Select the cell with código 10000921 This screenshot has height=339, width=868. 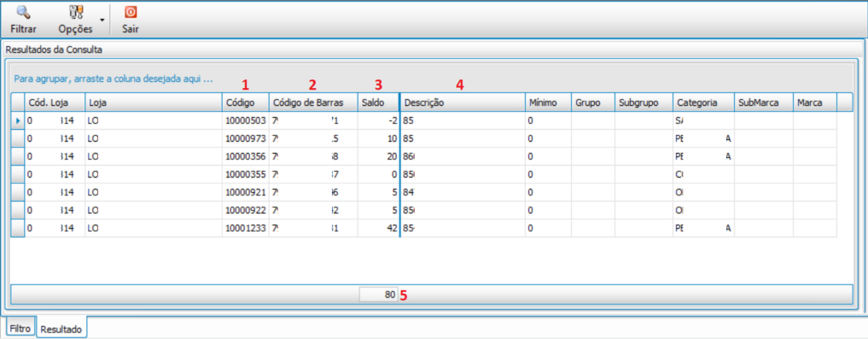(246, 192)
